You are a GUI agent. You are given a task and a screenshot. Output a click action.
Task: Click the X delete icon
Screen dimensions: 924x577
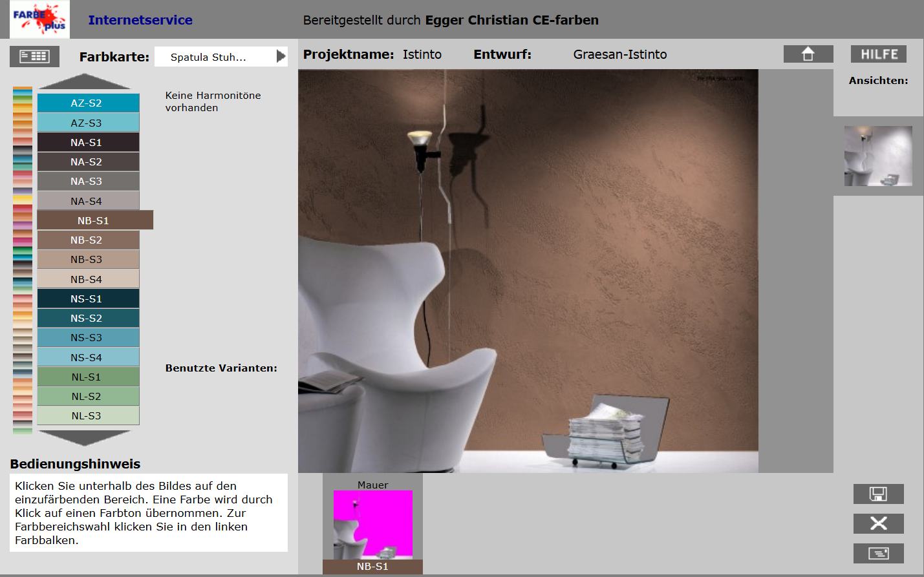click(x=878, y=523)
